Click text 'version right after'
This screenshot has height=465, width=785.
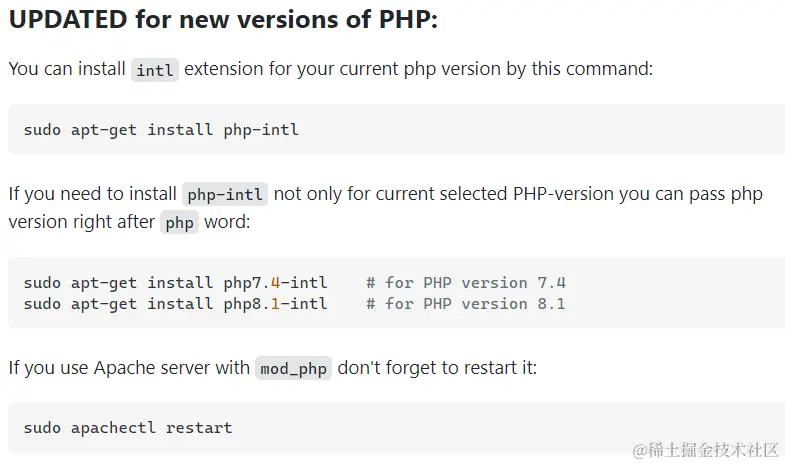(82, 222)
